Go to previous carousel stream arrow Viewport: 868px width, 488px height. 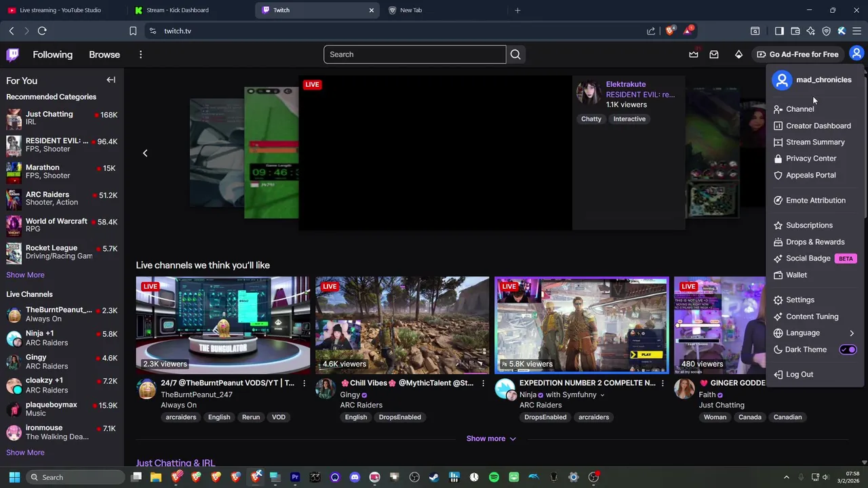coord(145,153)
